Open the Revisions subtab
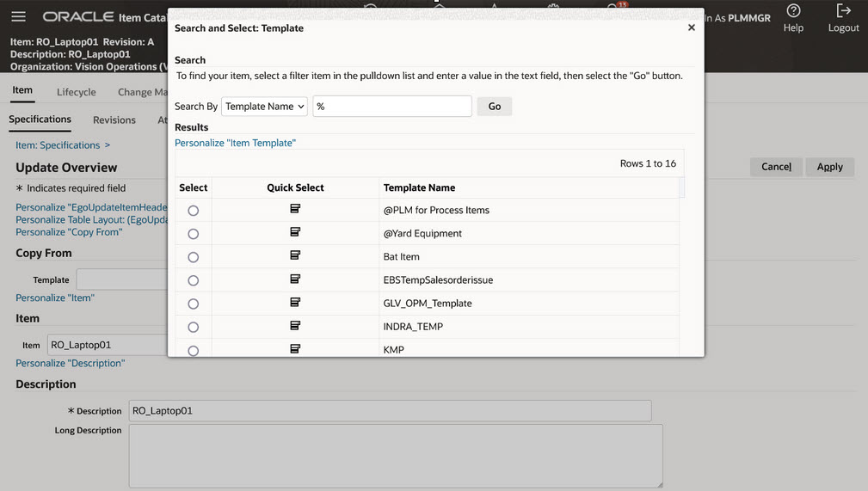This screenshot has height=491, width=868. (114, 120)
